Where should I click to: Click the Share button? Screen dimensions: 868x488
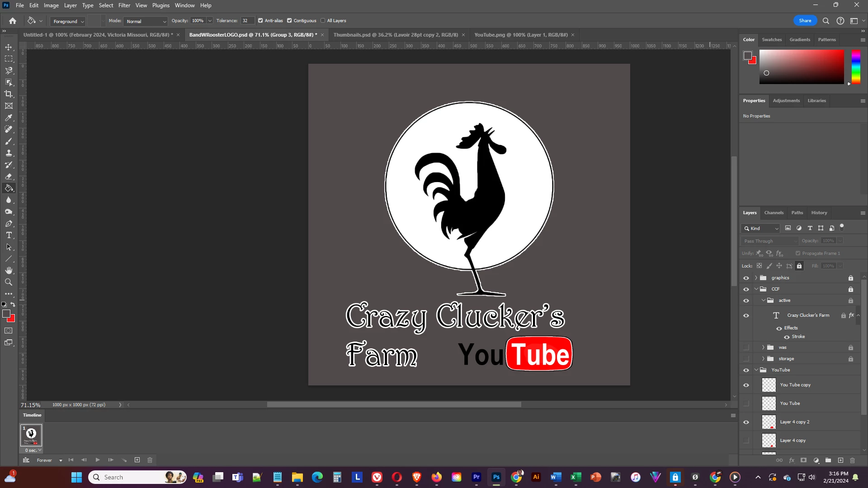(805, 21)
